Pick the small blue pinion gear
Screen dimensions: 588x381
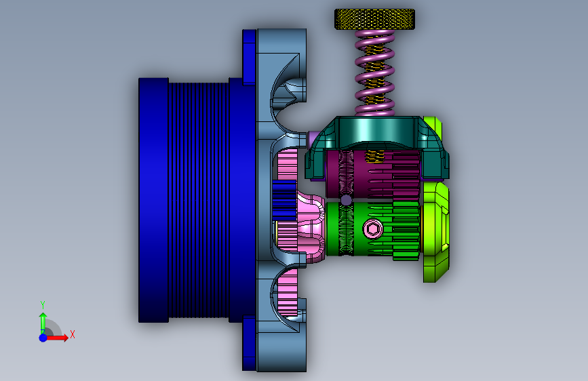point(284,200)
